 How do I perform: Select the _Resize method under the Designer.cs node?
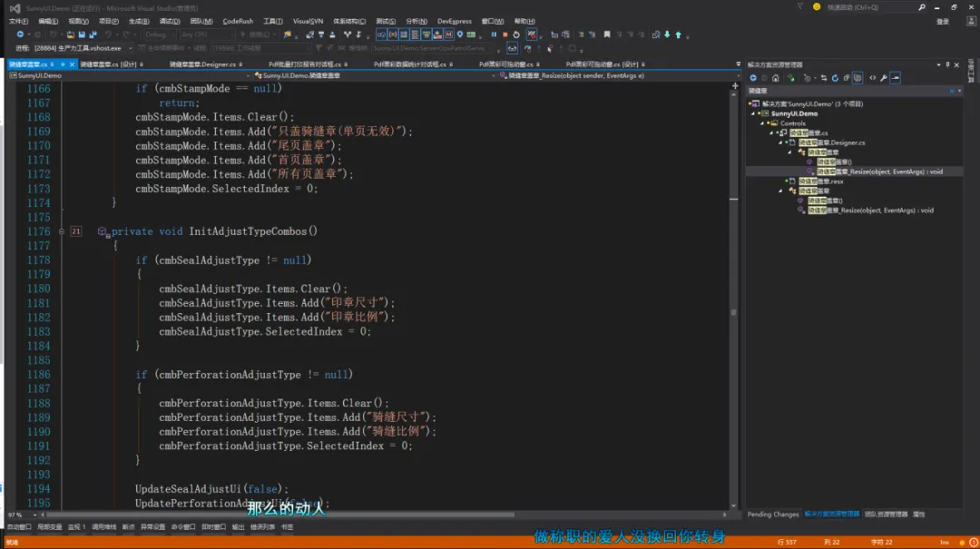879,172
